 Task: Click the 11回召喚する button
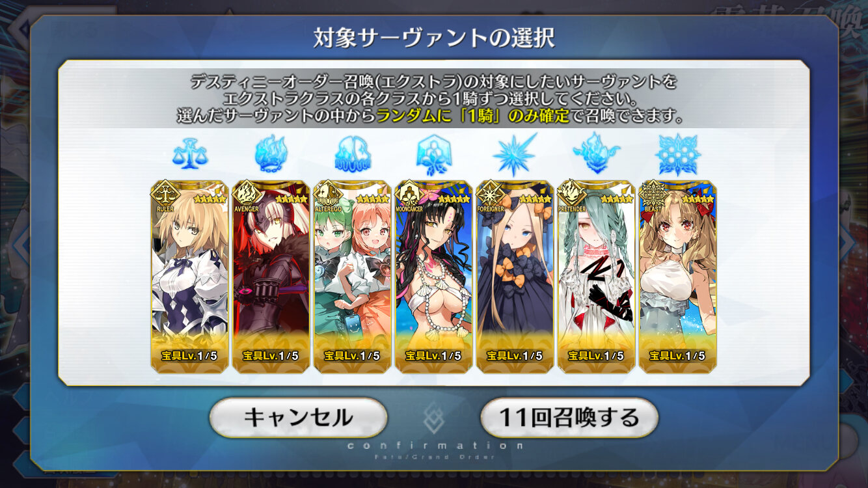(x=569, y=417)
